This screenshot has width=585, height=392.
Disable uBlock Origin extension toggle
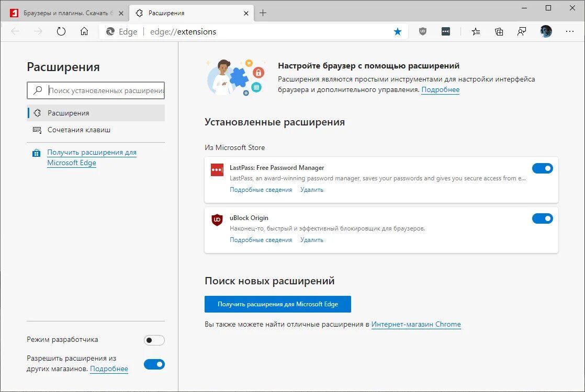point(543,218)
